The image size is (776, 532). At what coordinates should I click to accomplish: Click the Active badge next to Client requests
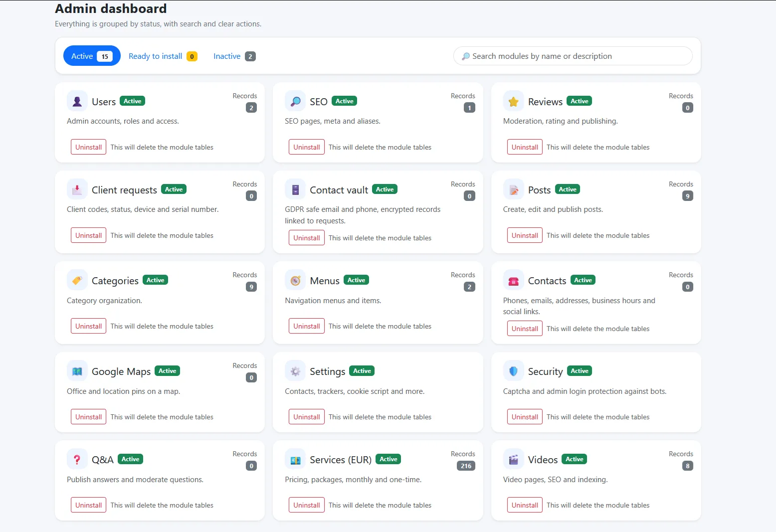174,189
